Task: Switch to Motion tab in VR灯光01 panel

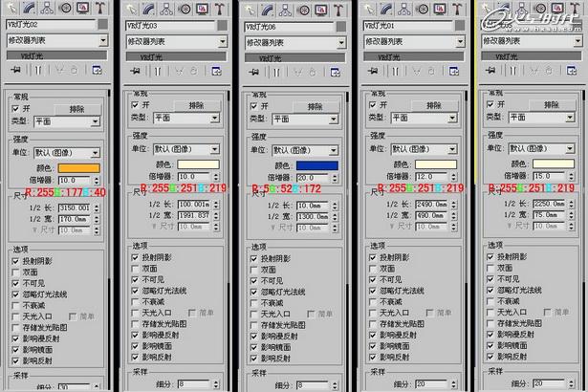Action: tap(422, 9)
